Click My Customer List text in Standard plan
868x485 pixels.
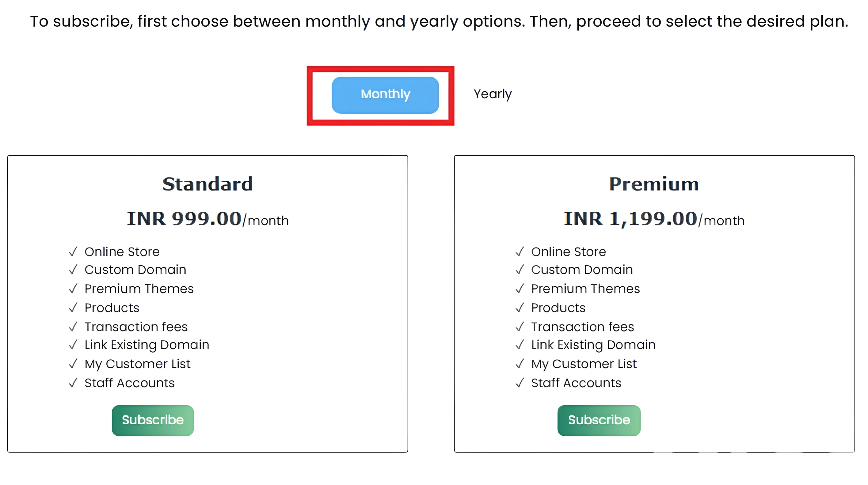137,364
